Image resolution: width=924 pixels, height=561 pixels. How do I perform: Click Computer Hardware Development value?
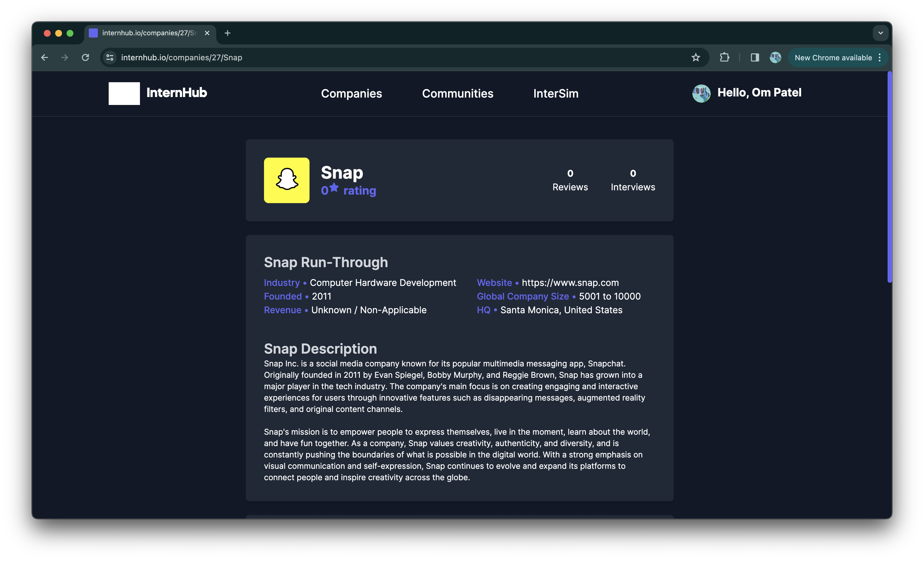(x=383, y=282)
